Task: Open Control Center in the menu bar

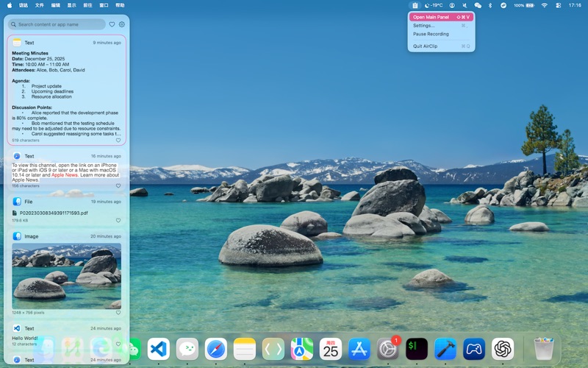Action: point(560,5)
